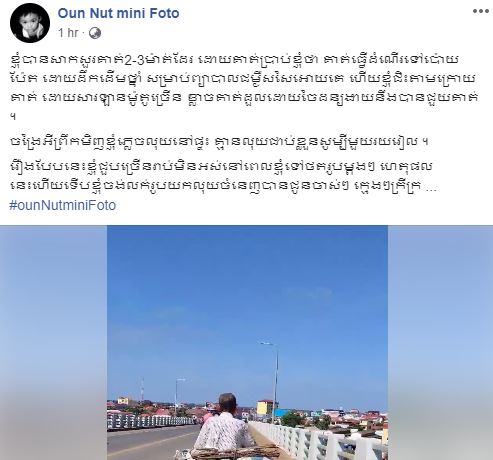Click the blurred left margin of the photo
The width and height of the screenshot is (493, 460).
53,343
